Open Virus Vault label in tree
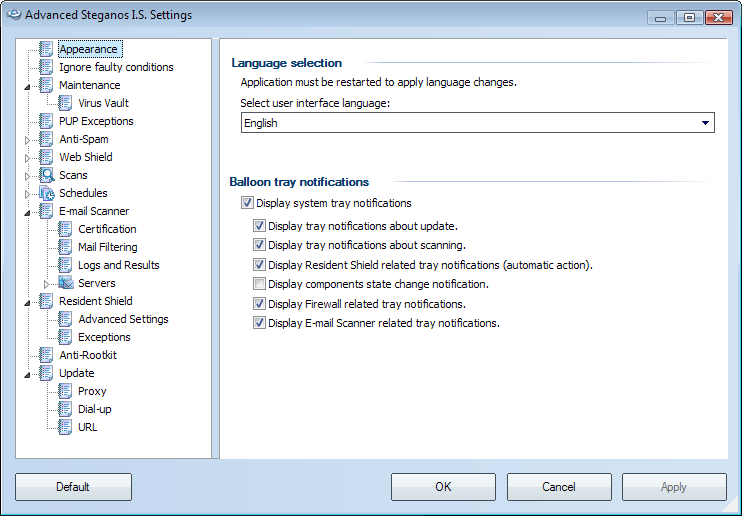The image size is (742, 516). click(103, 103)
